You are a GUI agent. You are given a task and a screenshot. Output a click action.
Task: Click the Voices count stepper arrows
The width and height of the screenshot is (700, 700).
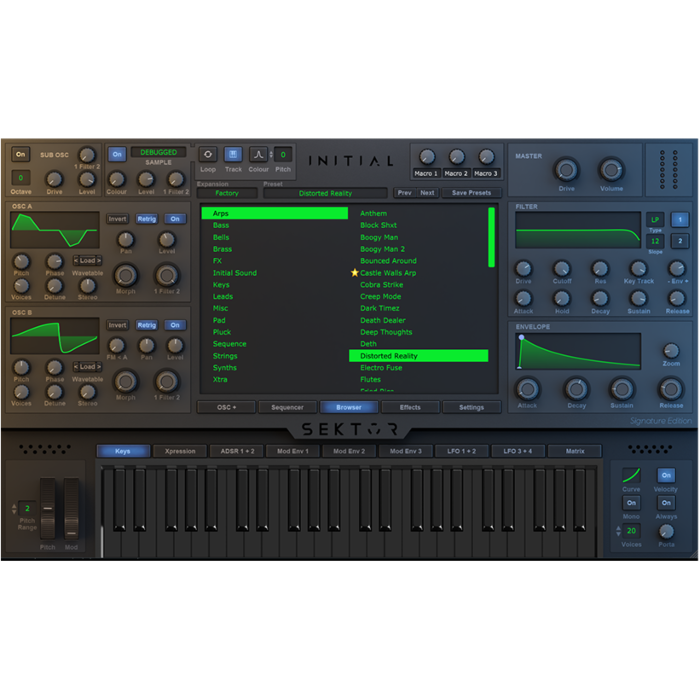pyautogui.click(x=618, y=530)
